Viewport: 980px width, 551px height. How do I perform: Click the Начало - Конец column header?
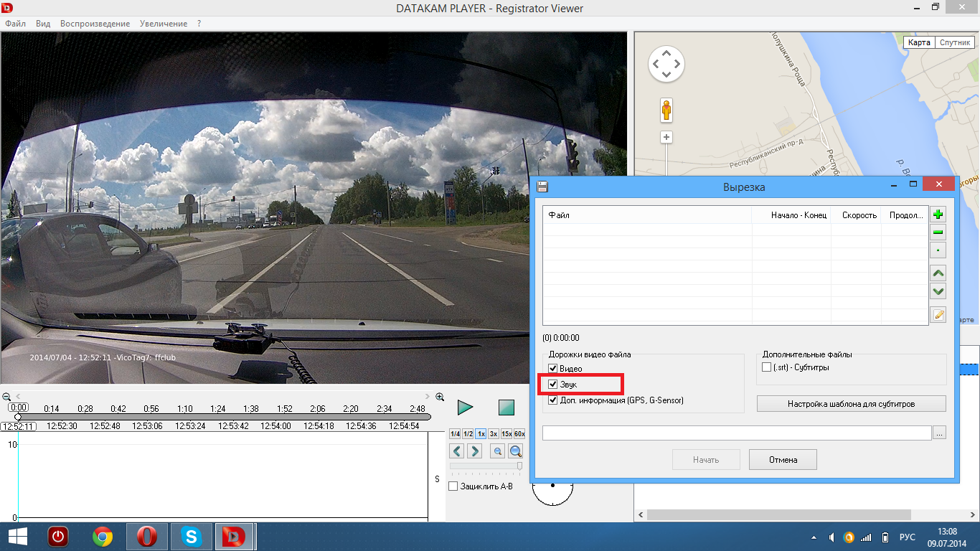click(792, 215)
